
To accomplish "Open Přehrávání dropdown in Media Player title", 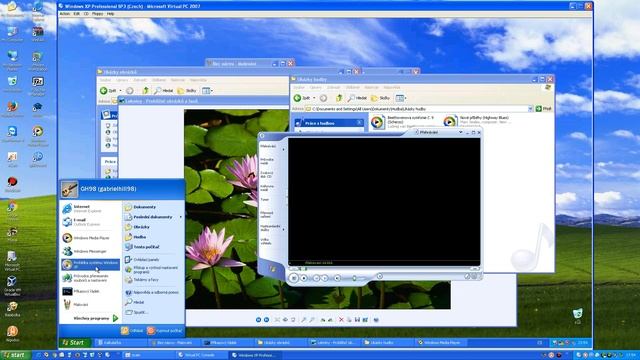I will 461,132.
